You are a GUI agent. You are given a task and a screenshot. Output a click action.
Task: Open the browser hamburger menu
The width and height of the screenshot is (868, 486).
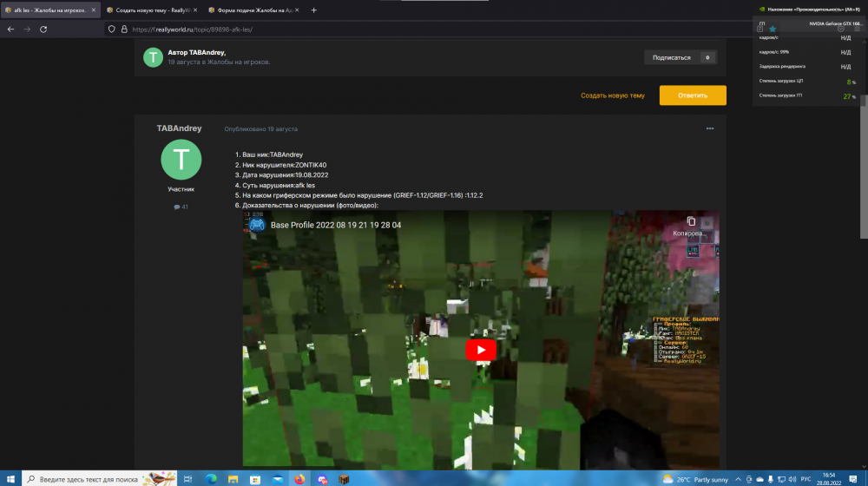pos(857,30)
